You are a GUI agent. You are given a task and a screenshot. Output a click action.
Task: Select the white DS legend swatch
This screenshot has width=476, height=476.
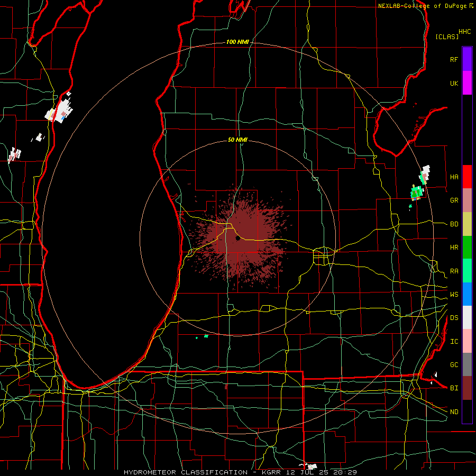pos(467,317)
